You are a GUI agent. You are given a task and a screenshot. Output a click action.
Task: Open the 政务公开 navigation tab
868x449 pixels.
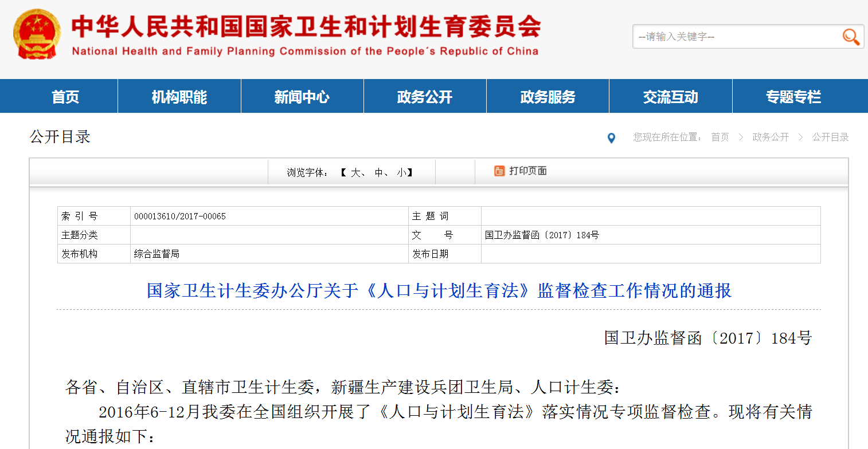coord(425,97)
